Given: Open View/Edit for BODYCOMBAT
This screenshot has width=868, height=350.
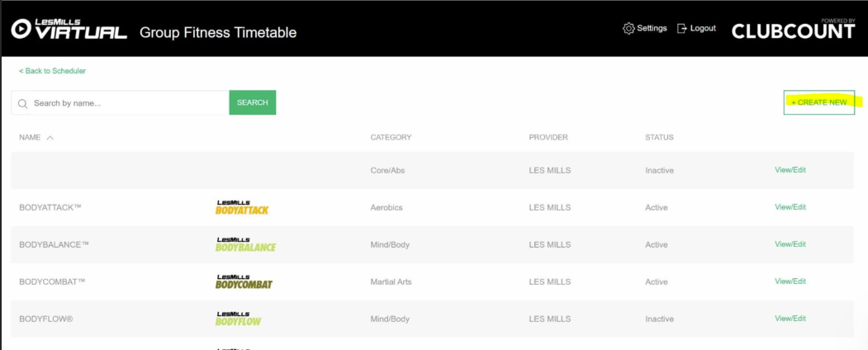Looking at the screenshot, I should 790,281.
